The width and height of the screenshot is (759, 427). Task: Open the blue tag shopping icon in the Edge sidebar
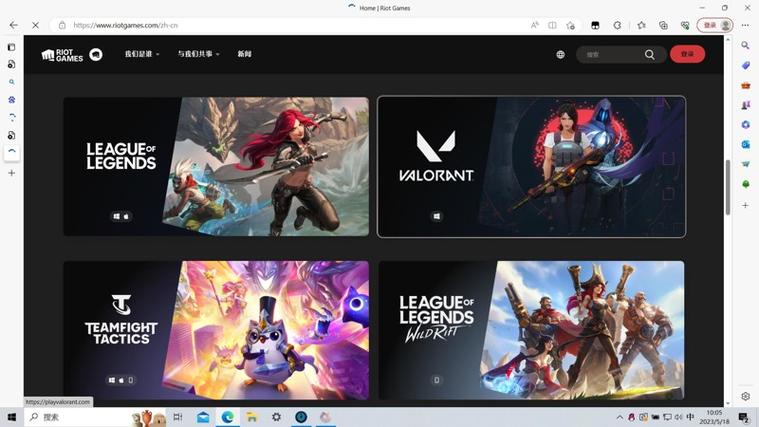[x=745, y=65]
